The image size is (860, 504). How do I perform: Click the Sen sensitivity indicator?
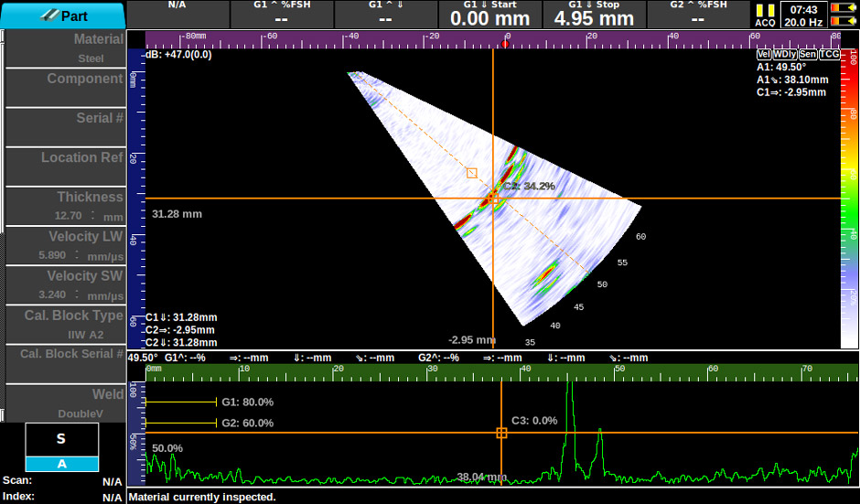(x=807, y=55)
